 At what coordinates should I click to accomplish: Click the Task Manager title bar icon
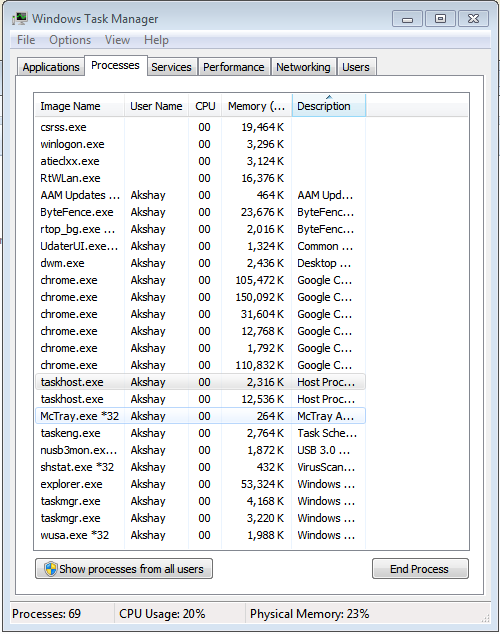pyautogui.click(x=19, y=19)
